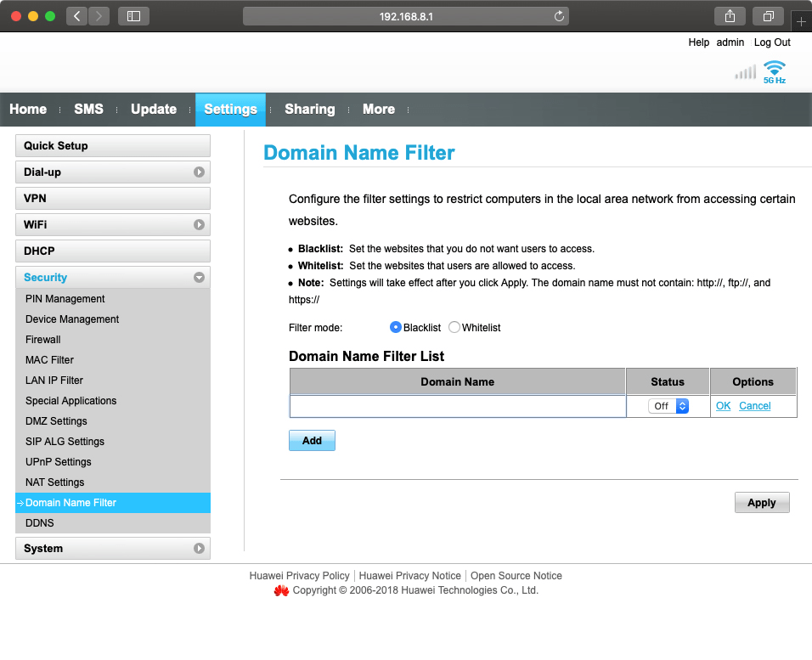This screenshot has width=812, height=660.
Task: Click the Cancel link in Options
Action: point(754,406)
